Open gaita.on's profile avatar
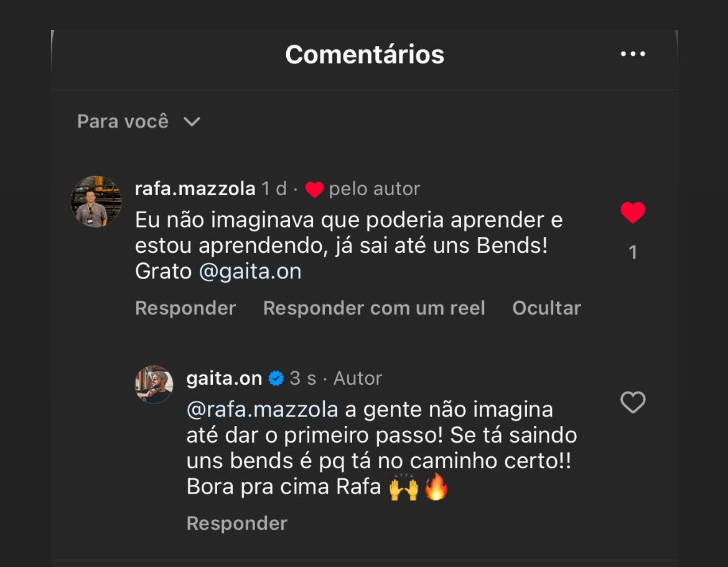 pos(154,384)
